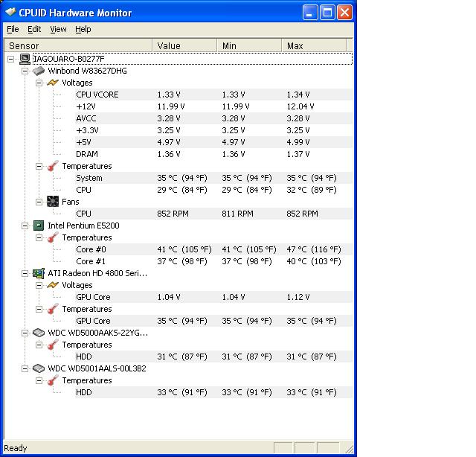Collapse the IAGOUARO-B0277F root node
Viewport: 476px width, 457px height.
coord(11,59)
